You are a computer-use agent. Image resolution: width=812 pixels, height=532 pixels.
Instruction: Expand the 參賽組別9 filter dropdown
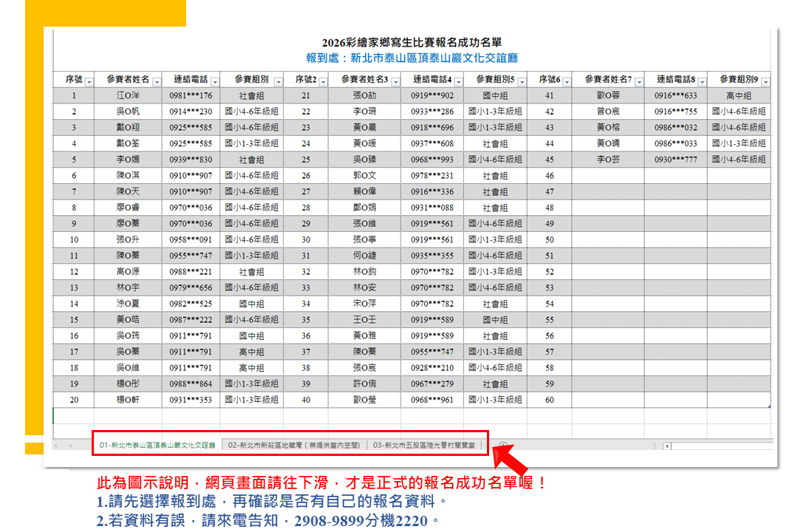pyautogui.click(x=765, y=81)
